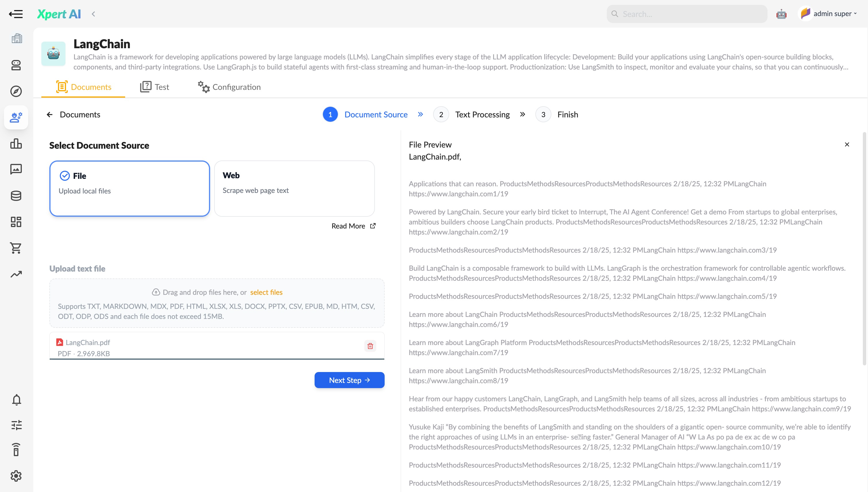The image size is (868, 492).
Task: Click inside the Search field
Action: click(686, 14)
